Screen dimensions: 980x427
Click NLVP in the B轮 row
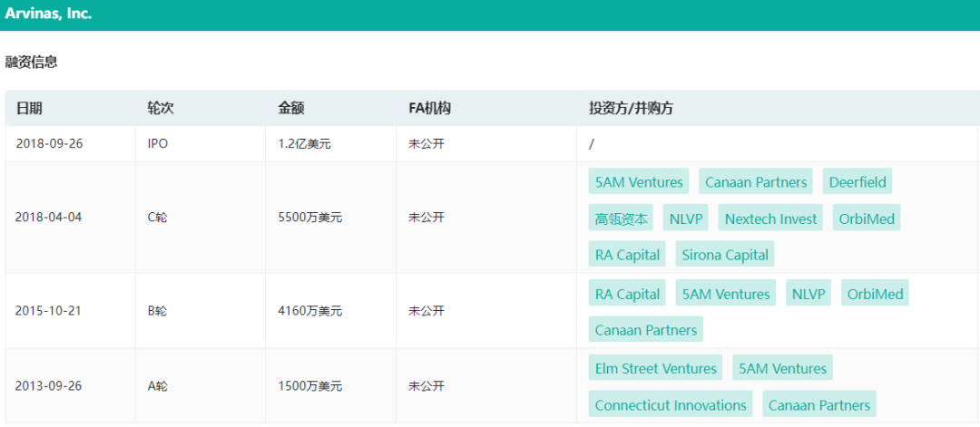pyautogui.click(x=808, y=294)
